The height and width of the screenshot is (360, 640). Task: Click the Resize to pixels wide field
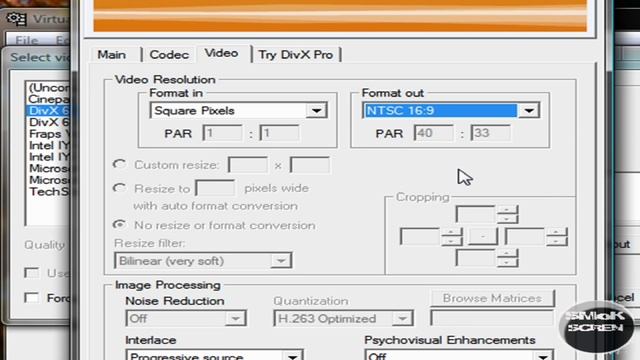(215, 188)
